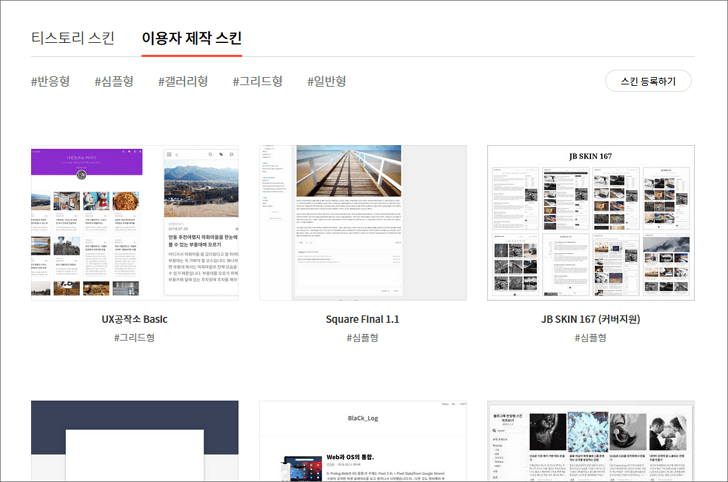Image resolution: width=728 pixels, height=482 pixels.
Task: Click #그리드형 tag under UX공작소 Basic
Action: (135, 338)
